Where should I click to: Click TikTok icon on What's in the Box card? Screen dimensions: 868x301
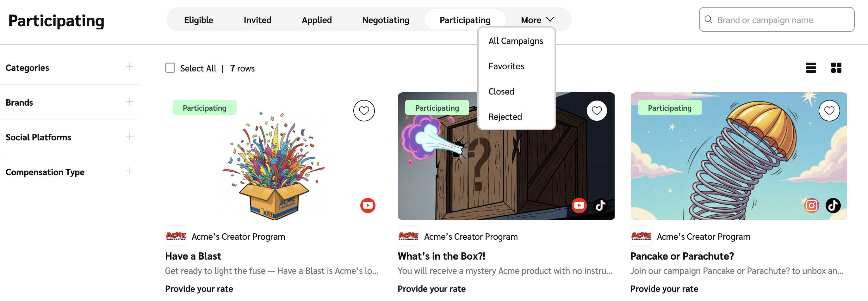(600, 206)
